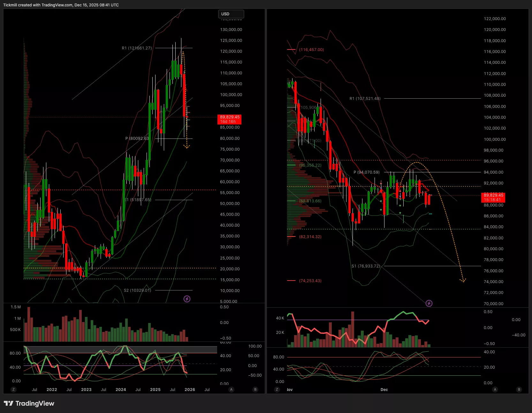Toggle the A auto-scale button on right chart
The height and width of the screenshot is (413, 532).
[x=495, y=389]
